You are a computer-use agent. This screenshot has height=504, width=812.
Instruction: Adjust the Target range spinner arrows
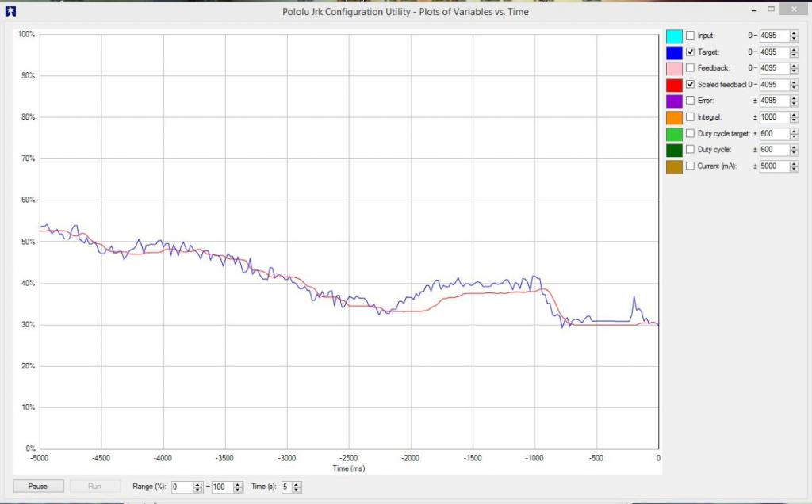tap(794, 52)
